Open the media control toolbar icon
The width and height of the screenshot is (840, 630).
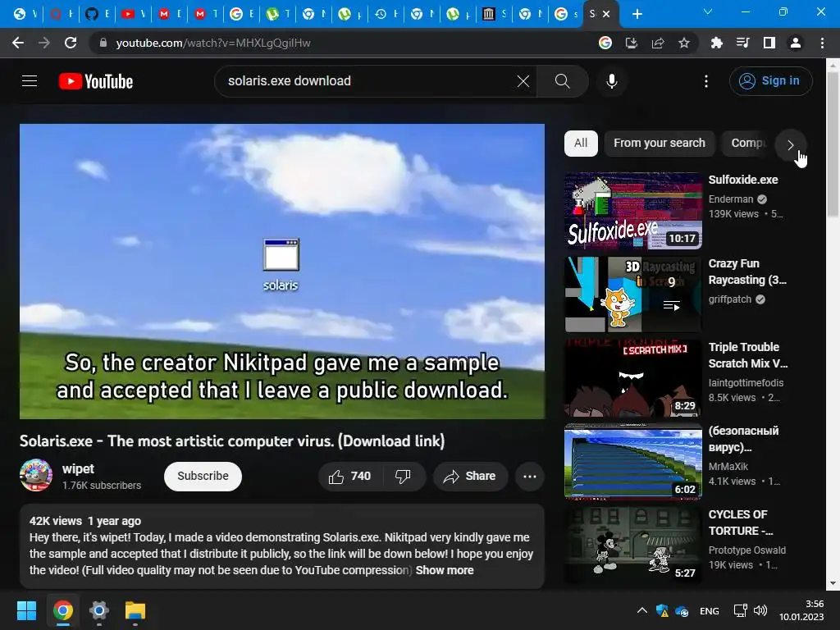(742, 43)
